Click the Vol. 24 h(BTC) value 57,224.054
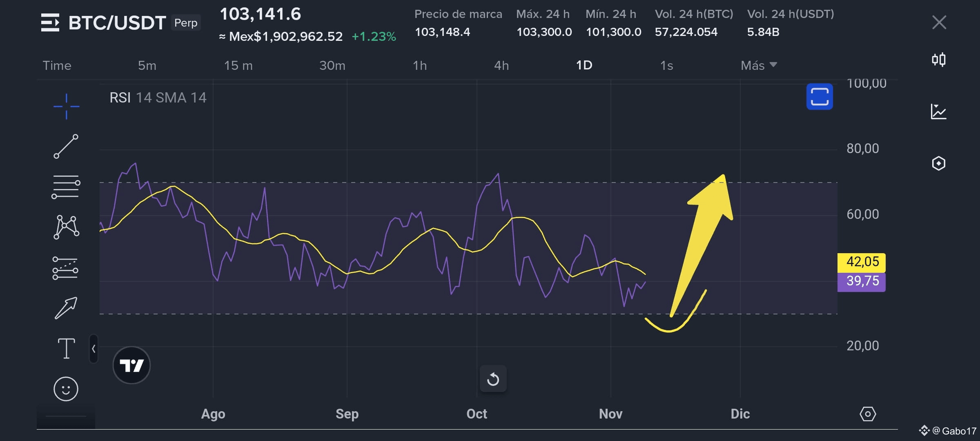Image resolution: width=980 pixels, height=441 pixels. pyautogui.click(x=686, y=32)
